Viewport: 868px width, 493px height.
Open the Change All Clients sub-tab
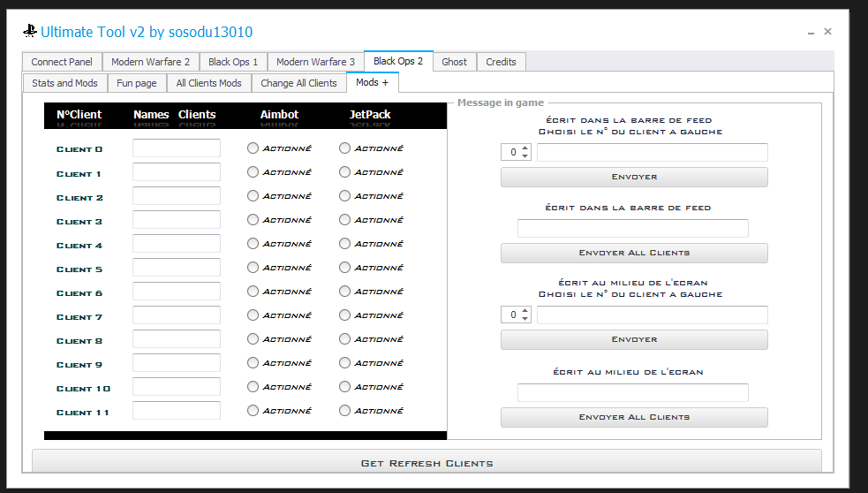[299, 82]
